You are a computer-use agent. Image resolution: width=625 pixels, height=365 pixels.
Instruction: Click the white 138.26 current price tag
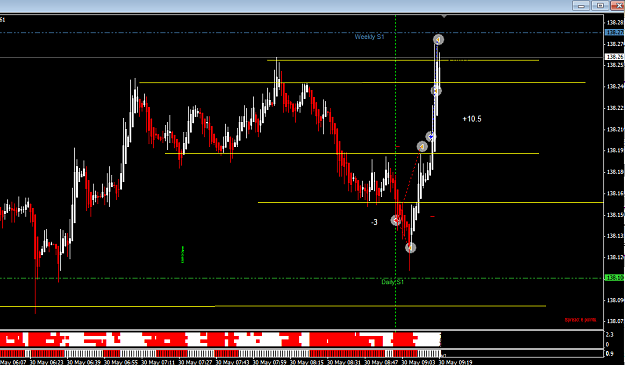615,57
